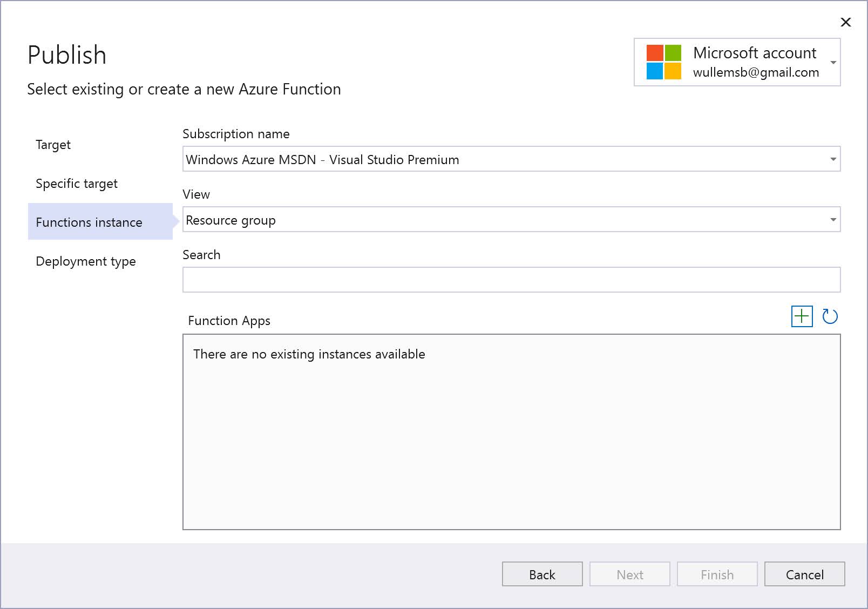The height and width of the screenshot is (609, 868).
Task: Select the Functions instance step
Action: pyautogui.click(x=100, y=221)
